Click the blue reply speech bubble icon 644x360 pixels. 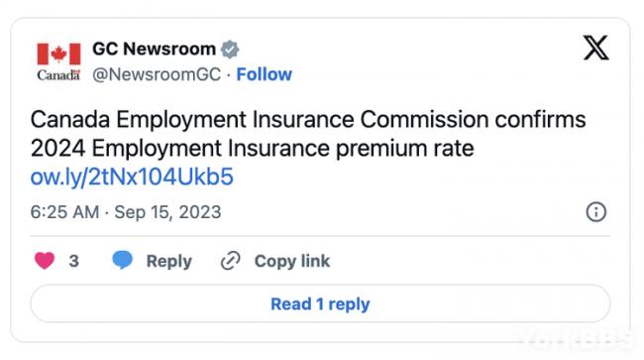(x=123, y=260)
